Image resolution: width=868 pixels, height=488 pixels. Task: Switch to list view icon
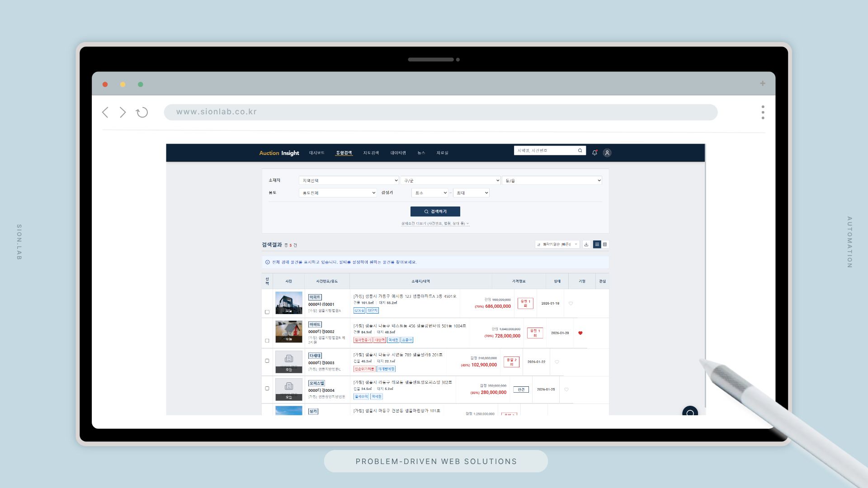[x=597, y=244]
